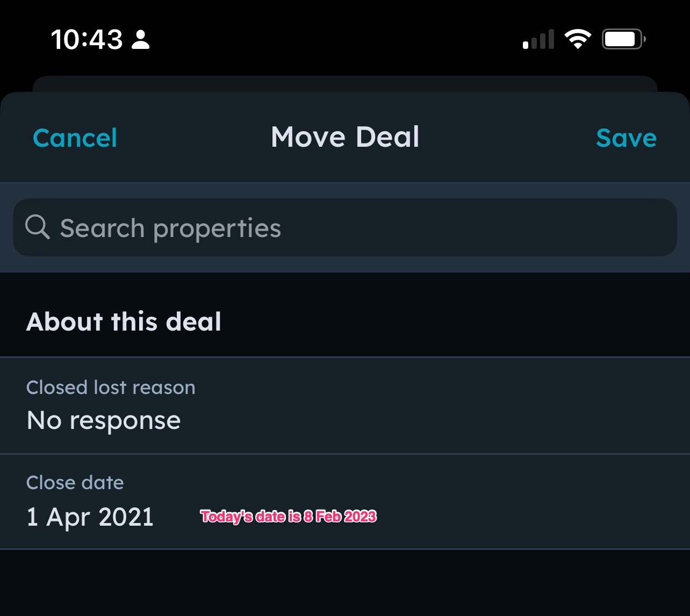Select the Closed lost reason label
The image size is (690, 616).
pos(111,388)
